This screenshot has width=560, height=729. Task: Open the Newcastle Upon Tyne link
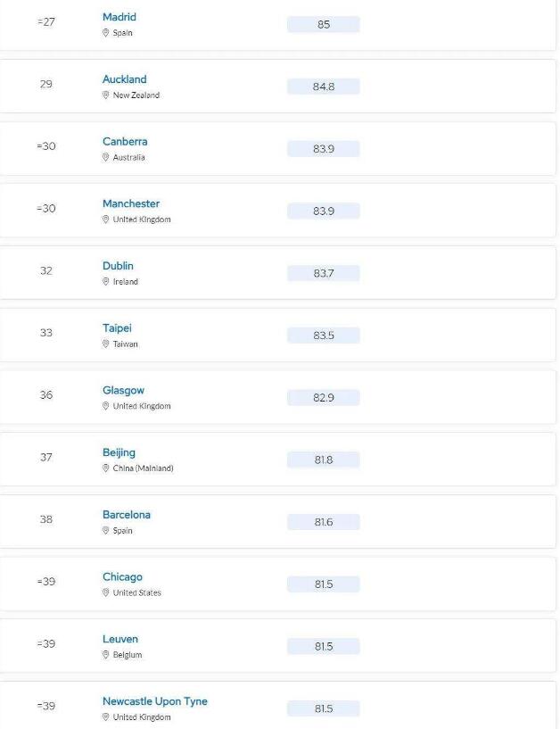coord(155,701)
